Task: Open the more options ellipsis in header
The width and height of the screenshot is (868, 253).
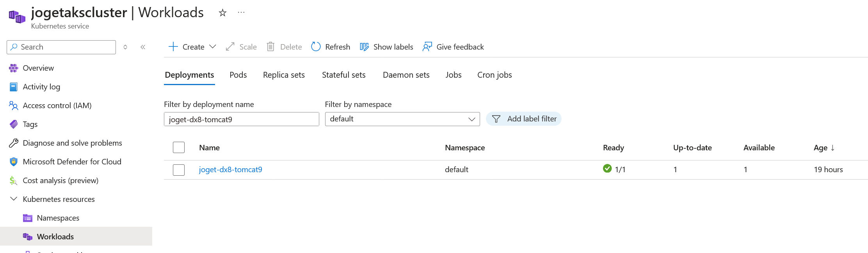Action: pyautogui.click(x=241, y=12)
